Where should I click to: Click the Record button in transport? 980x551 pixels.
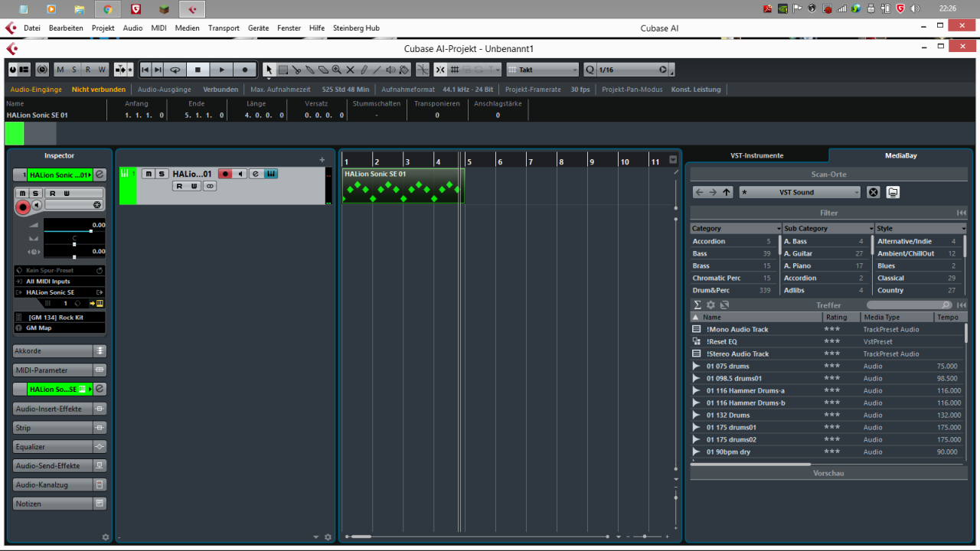[245, 70]
